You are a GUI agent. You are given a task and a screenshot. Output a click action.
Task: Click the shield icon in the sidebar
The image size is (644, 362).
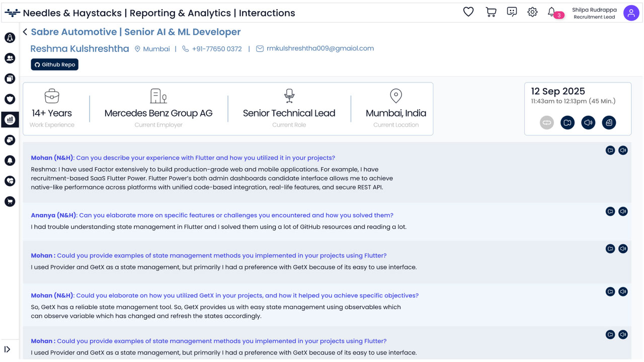tap(10, 99)
